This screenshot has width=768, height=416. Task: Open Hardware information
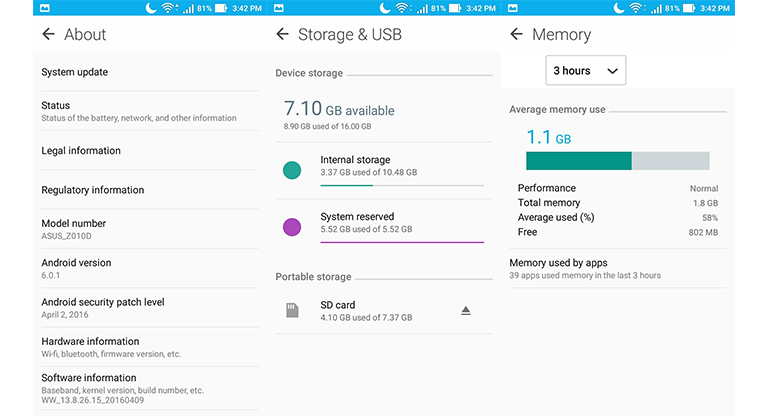(x=150, y=347)
